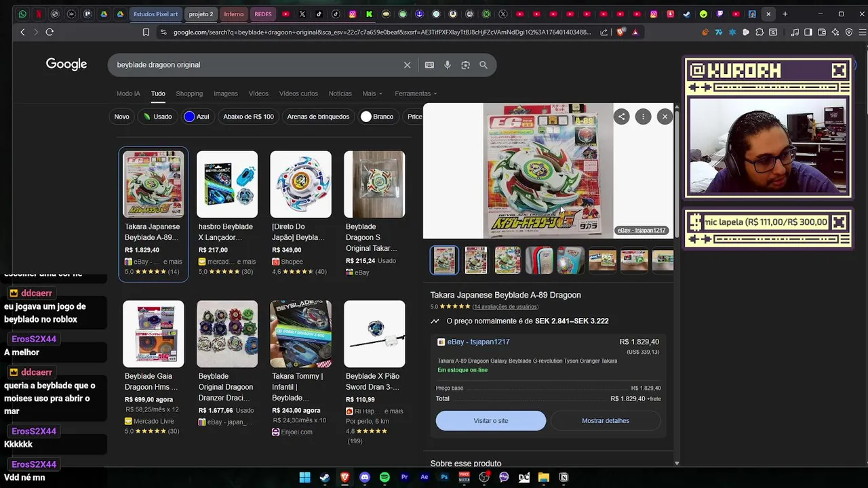This screenshot has height=488, width=868.
Task: Select second thumbnail in product gallery
Action: pyautogui.click(x=476, y=260)
